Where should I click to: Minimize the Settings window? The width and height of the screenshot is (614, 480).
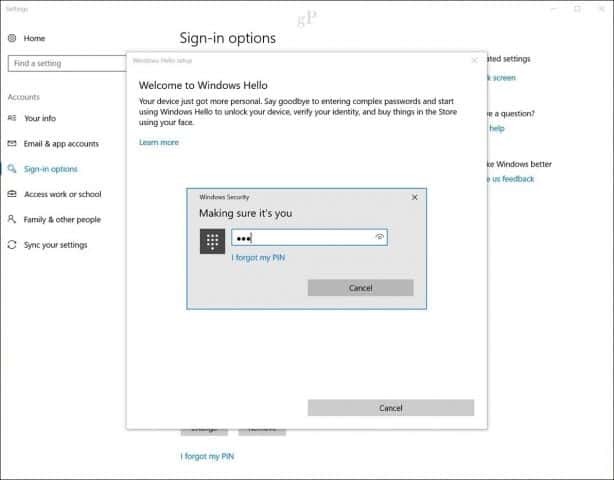click(x=554, y=9)
